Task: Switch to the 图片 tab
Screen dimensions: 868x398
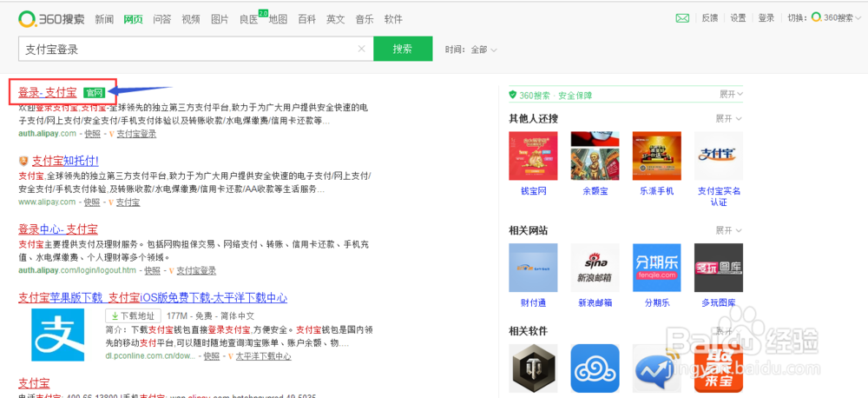Action: click(x=220, y=19)
